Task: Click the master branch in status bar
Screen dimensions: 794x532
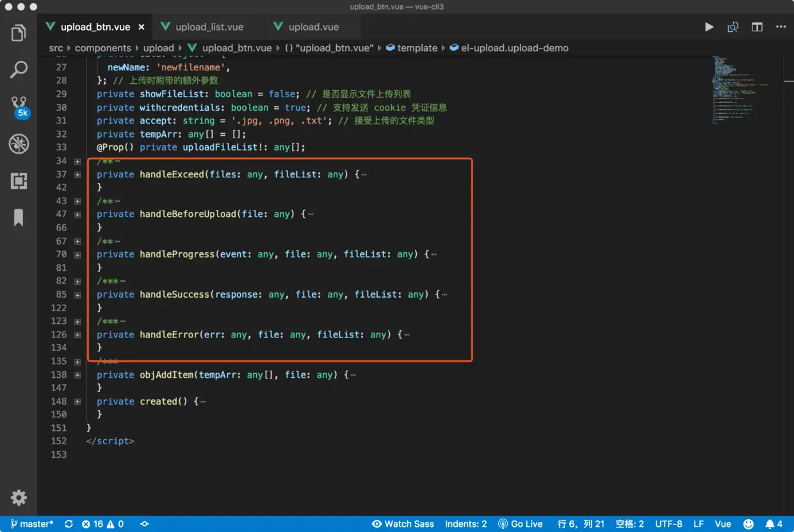Action: point(32,524)
